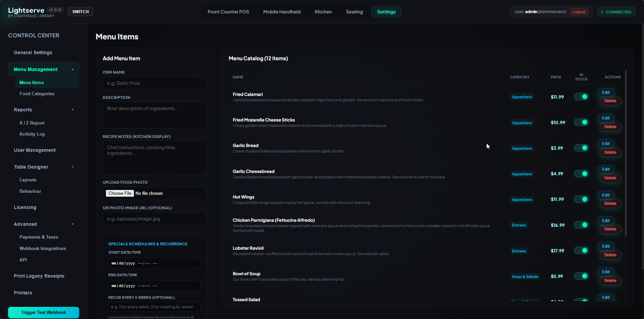Edit the Fried Calamari item

[606, 93]
